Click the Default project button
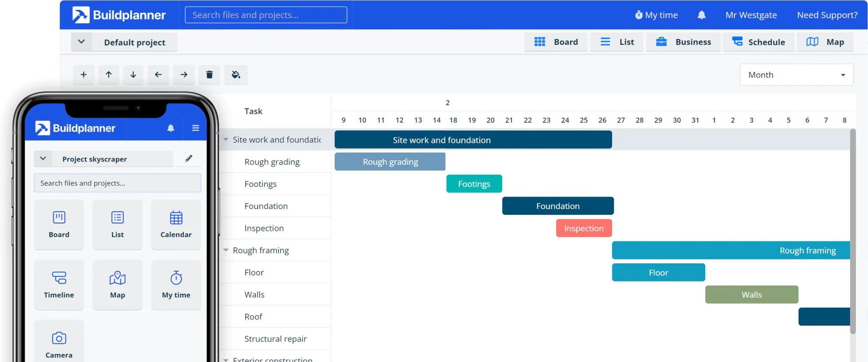This screenshot has width=868, height=362. 135,42
